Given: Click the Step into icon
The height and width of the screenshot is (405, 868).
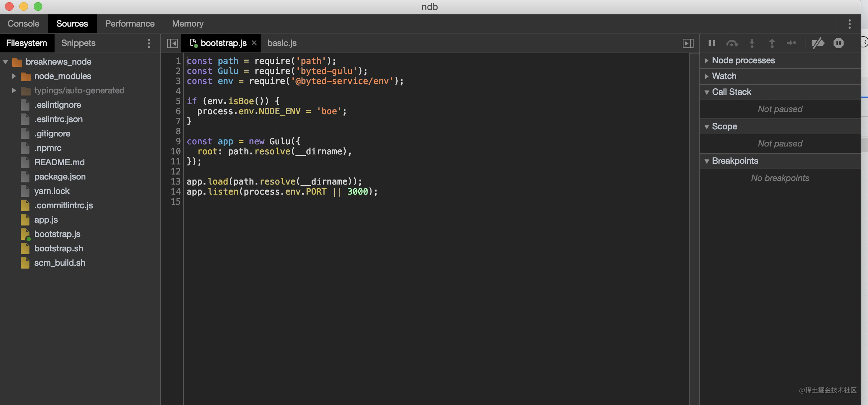Looking at the screenshot, I should click(x=752, y=43).
